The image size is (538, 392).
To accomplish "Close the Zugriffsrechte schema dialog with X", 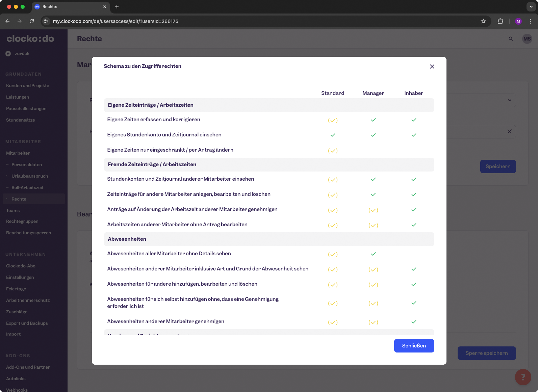I will coord(432,67).
